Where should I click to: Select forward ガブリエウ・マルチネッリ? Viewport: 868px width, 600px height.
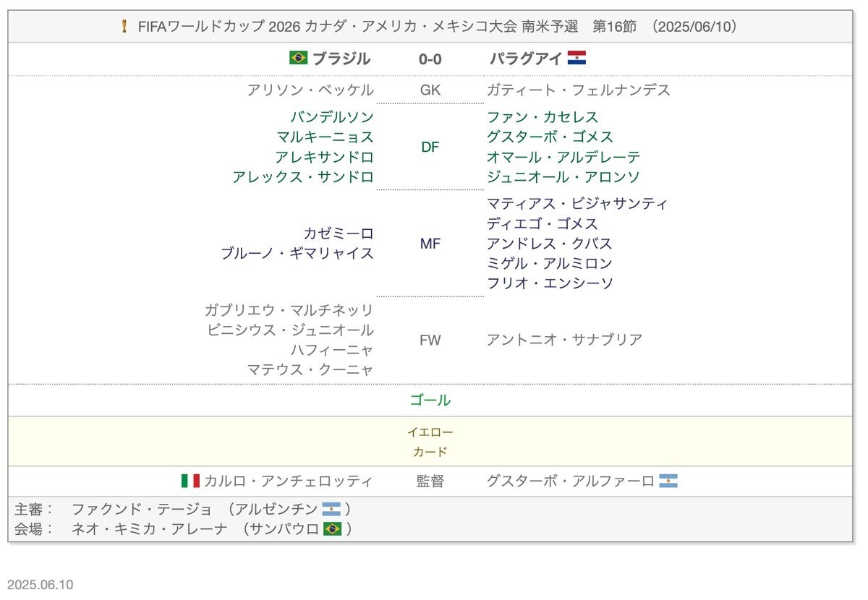[x=289, y=310]
